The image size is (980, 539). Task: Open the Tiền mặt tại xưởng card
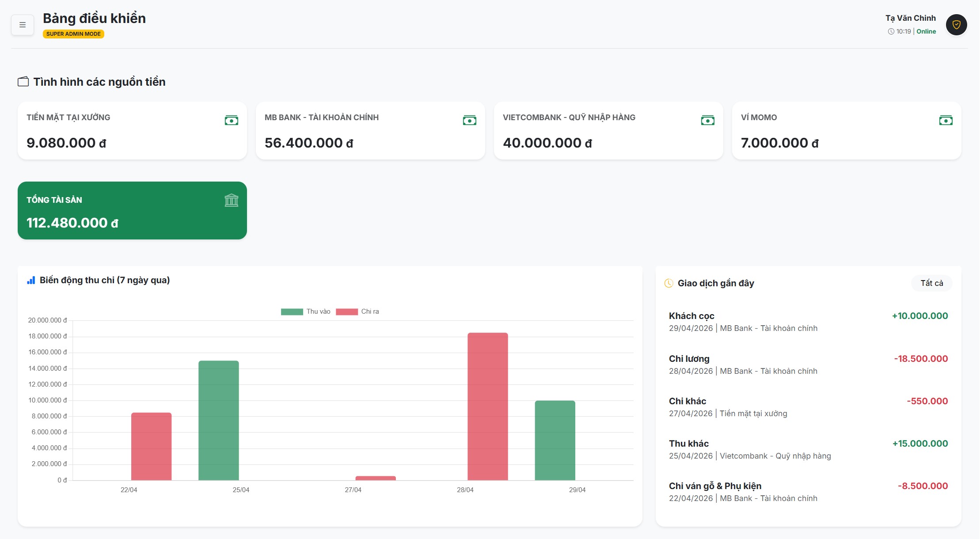pos(132,131)
